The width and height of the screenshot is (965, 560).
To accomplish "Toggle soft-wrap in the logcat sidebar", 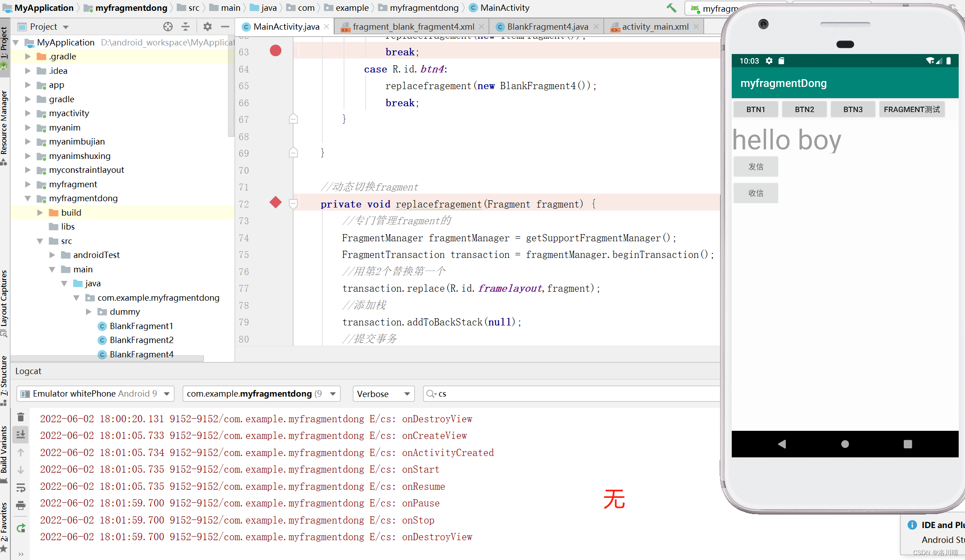I will (x=21, y=488).
